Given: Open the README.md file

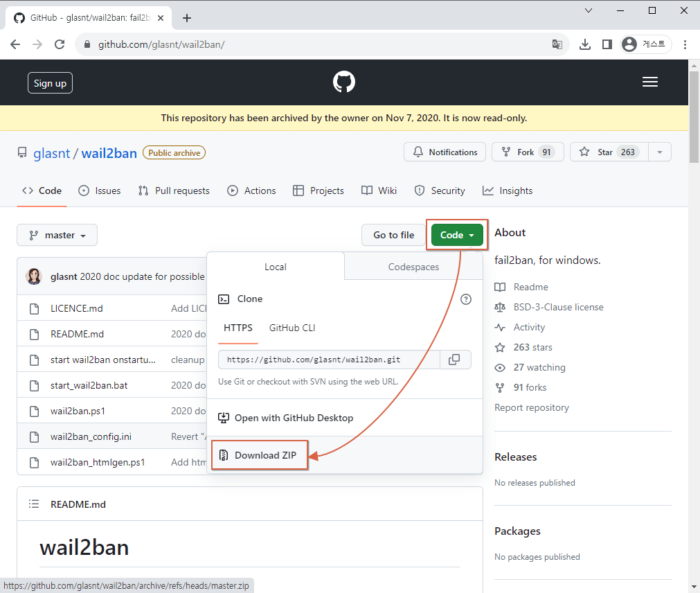Looking at the screenshot, I should pyautogui.click(x=78, y=335).
